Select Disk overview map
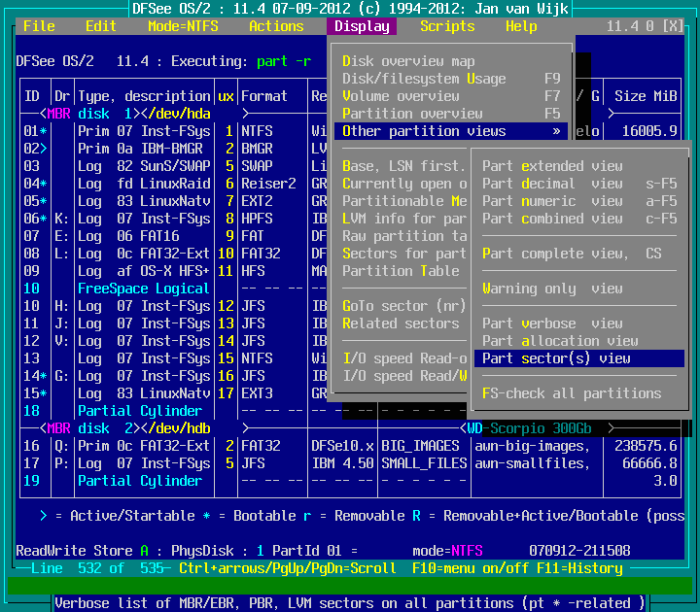 408,61
